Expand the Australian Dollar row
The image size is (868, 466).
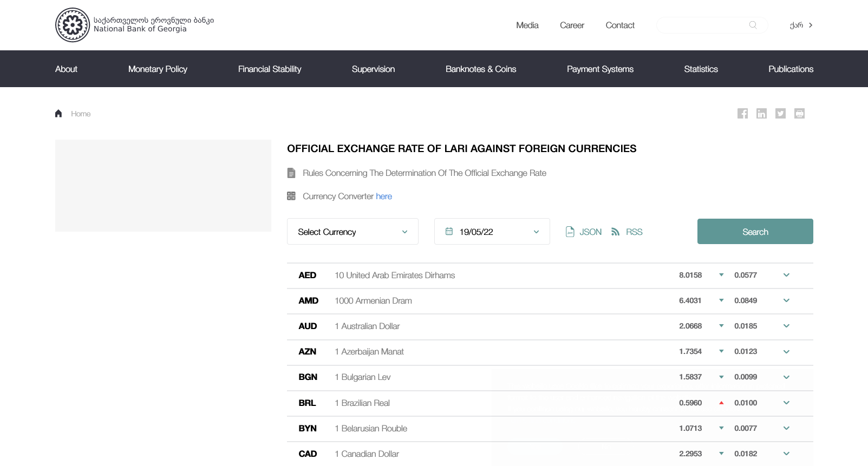pyautogui.click(x=786, y=326)
